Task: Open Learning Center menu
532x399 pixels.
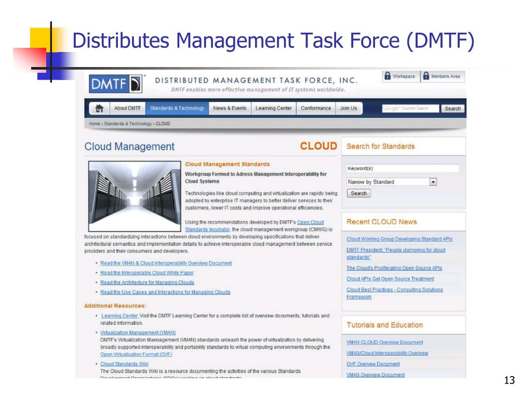Action: coord(273,108)
